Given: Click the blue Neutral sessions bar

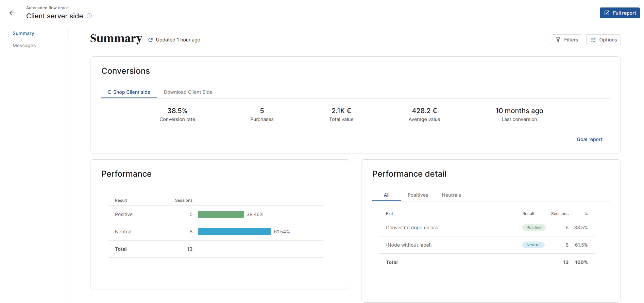Looking at the screenshot, I should (234, 232).
